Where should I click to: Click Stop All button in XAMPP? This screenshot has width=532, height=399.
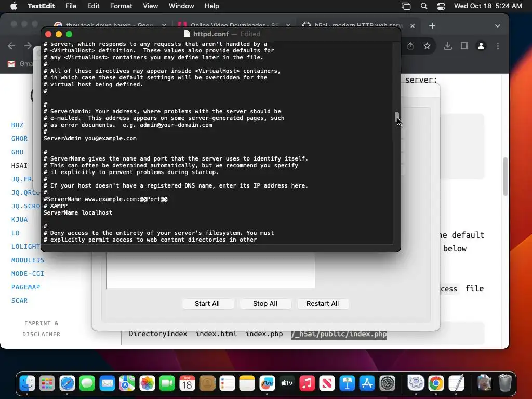click(265, 303)
